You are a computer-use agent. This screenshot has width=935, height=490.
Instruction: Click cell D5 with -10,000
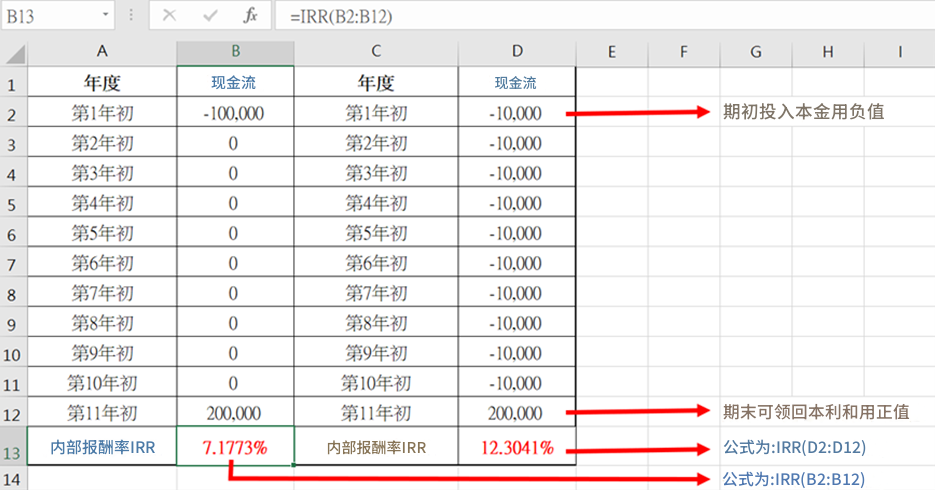coord(517,202)
